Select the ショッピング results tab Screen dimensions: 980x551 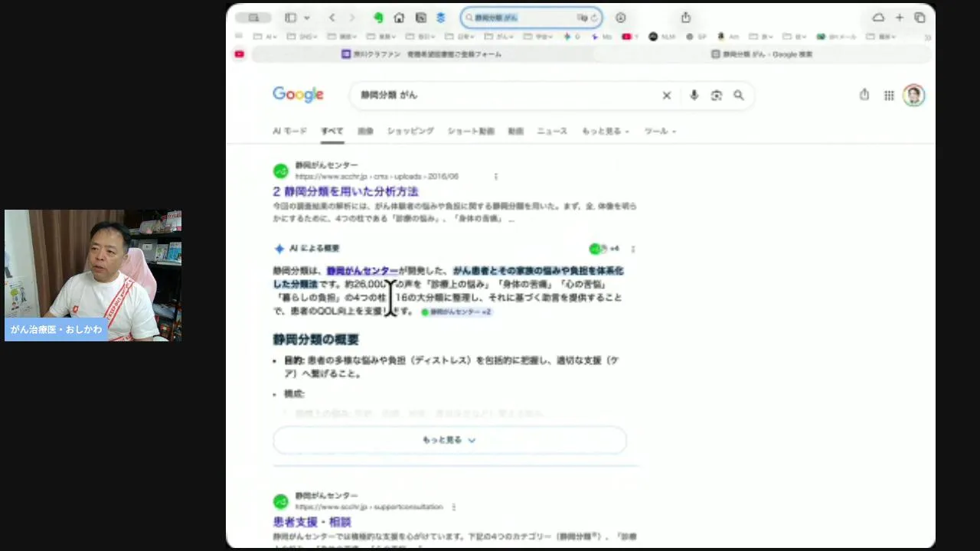(410, 131)
